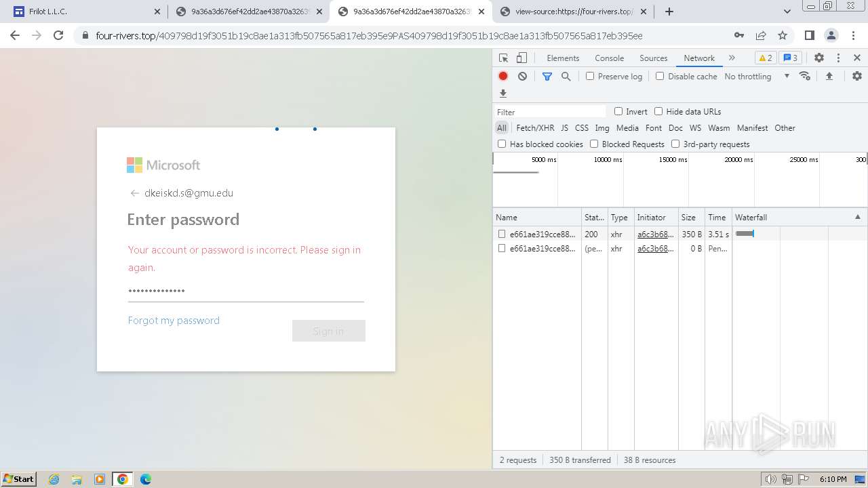
Task: Click the network timeline overview
Action: click(680, 180)
